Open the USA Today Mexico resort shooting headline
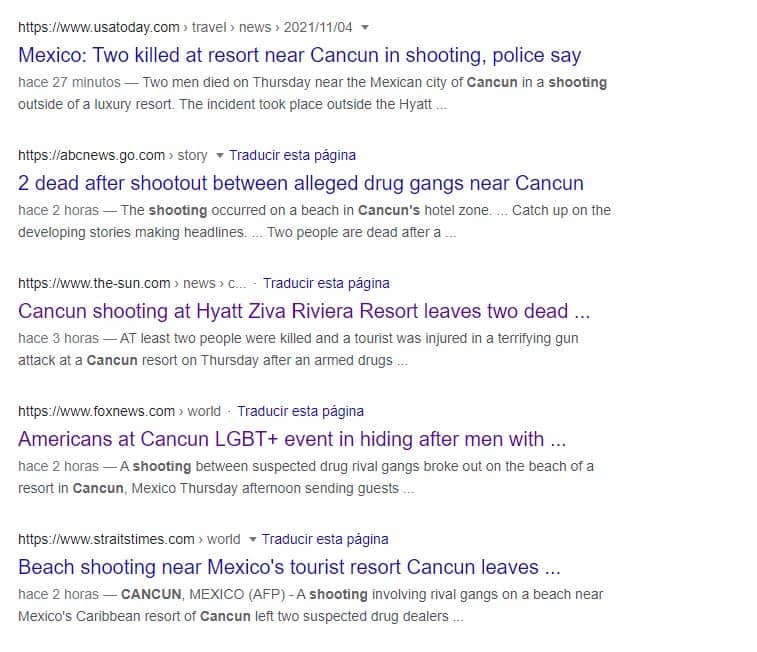757x652 pixels. point(299,55)
